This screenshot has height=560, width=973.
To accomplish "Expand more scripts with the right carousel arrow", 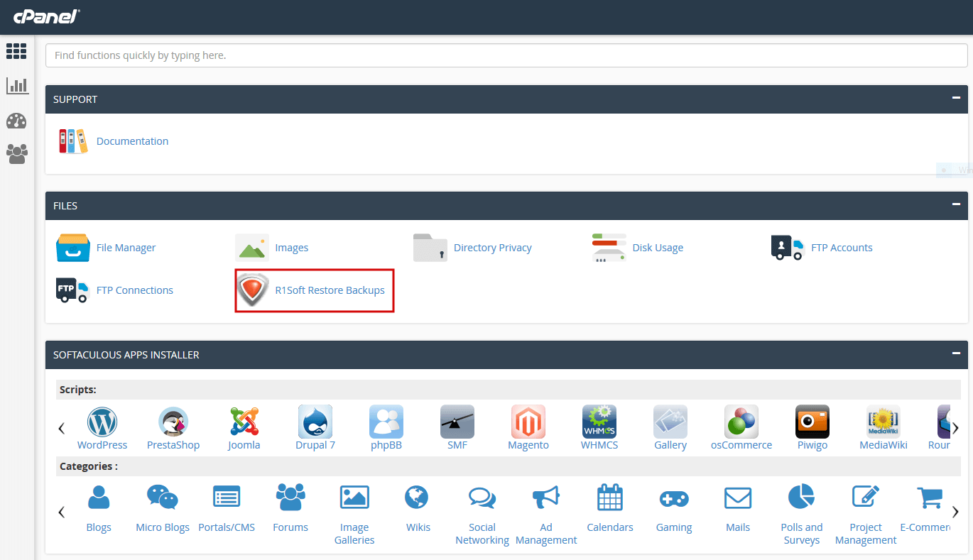I will 955,428.
